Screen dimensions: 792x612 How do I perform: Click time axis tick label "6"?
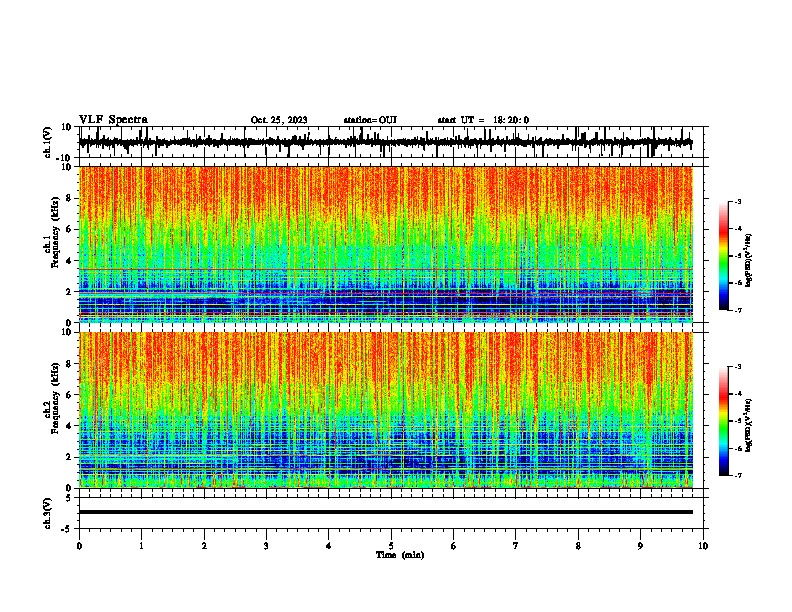click(454, 546)
